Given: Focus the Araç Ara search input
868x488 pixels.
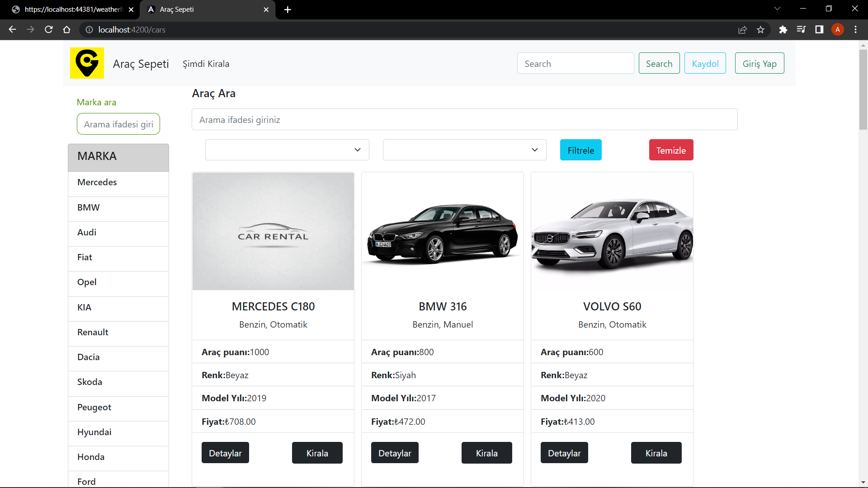Looking at the screenshot, I should (464, 120).
